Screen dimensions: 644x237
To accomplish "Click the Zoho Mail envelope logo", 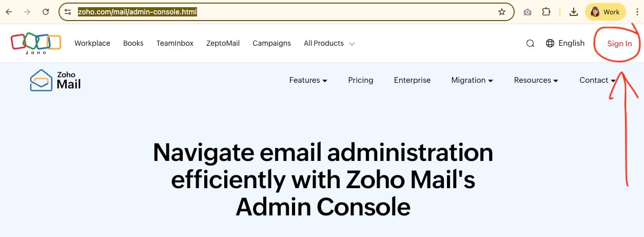I will click(x=42, y=80).
